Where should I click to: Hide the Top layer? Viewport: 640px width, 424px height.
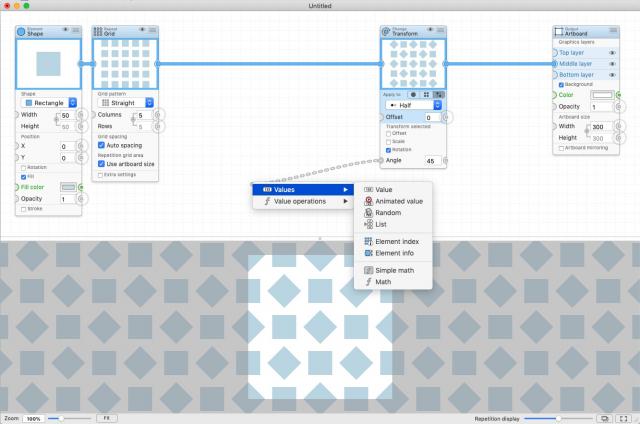[612, 53]
